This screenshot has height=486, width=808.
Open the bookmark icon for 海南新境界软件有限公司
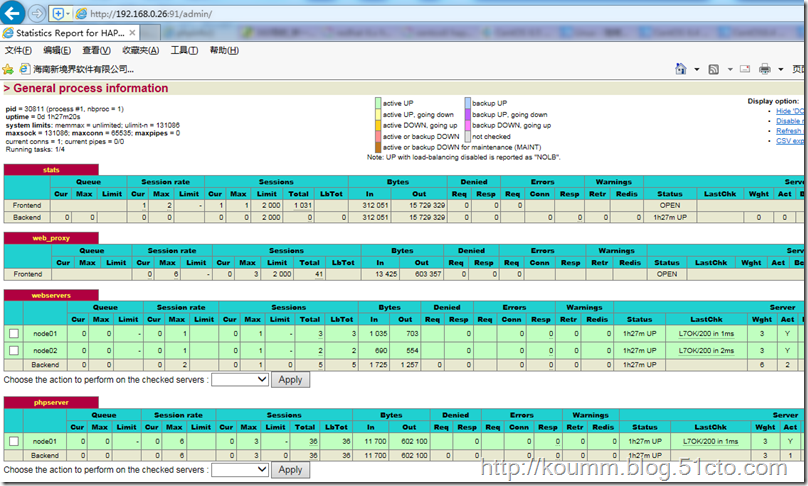point(24,69)
